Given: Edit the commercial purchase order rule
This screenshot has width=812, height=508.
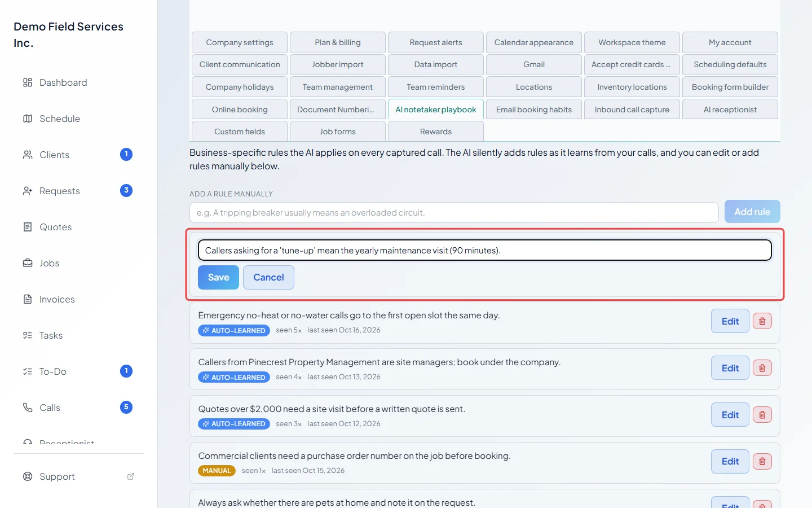Looking at the screenshot, I should pos(730,462).
